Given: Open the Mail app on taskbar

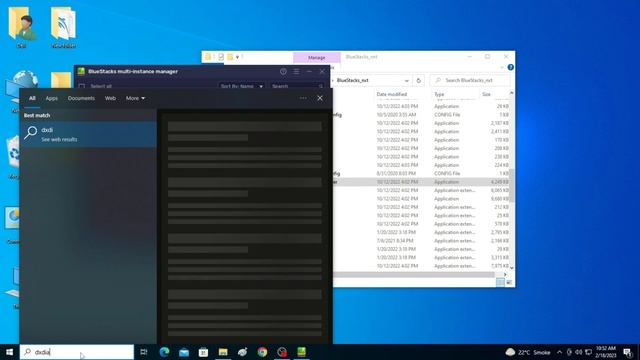Looking at the screenshot, I should click(184, 352).
